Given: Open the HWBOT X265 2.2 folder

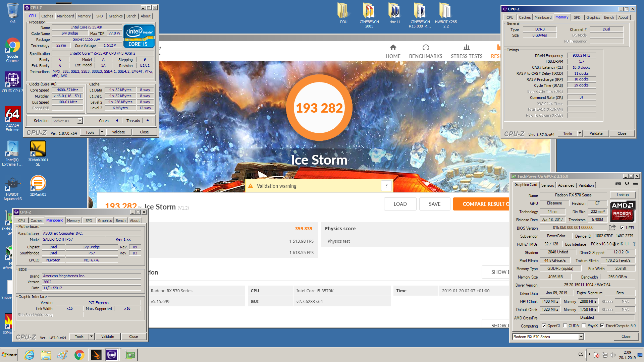Looking at the screenshot, I should (446, 15).
